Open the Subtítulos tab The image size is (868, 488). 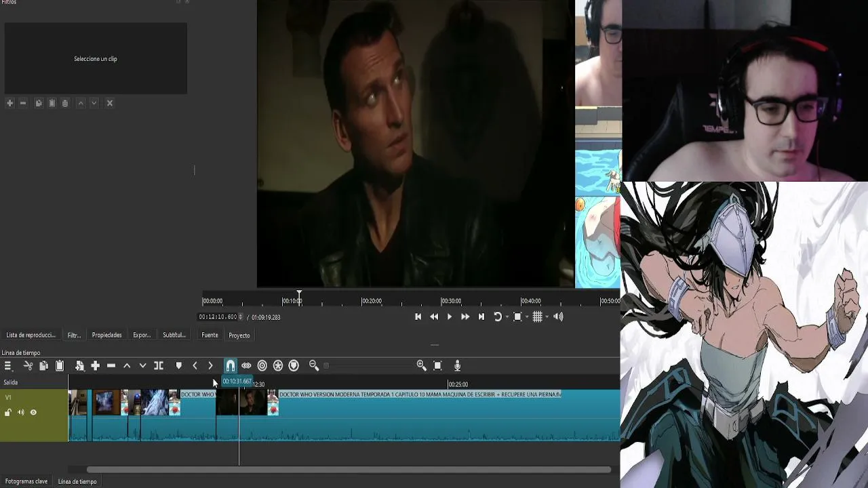coord(174,335)
